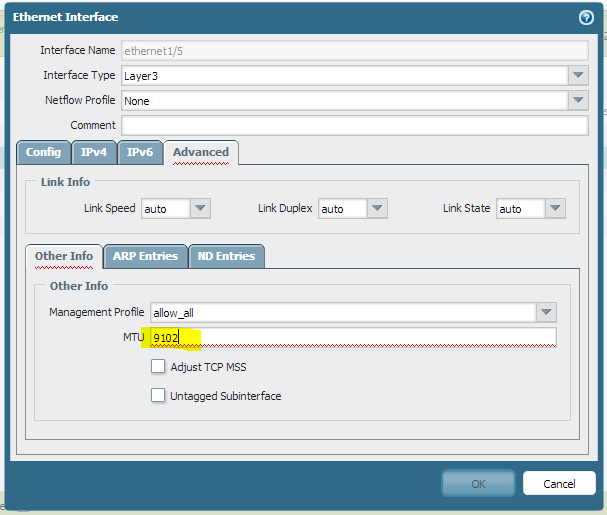This screenshot has height=515, width=607.
Task: Switch to the IPv4 tab
Action: coord(94,152)
